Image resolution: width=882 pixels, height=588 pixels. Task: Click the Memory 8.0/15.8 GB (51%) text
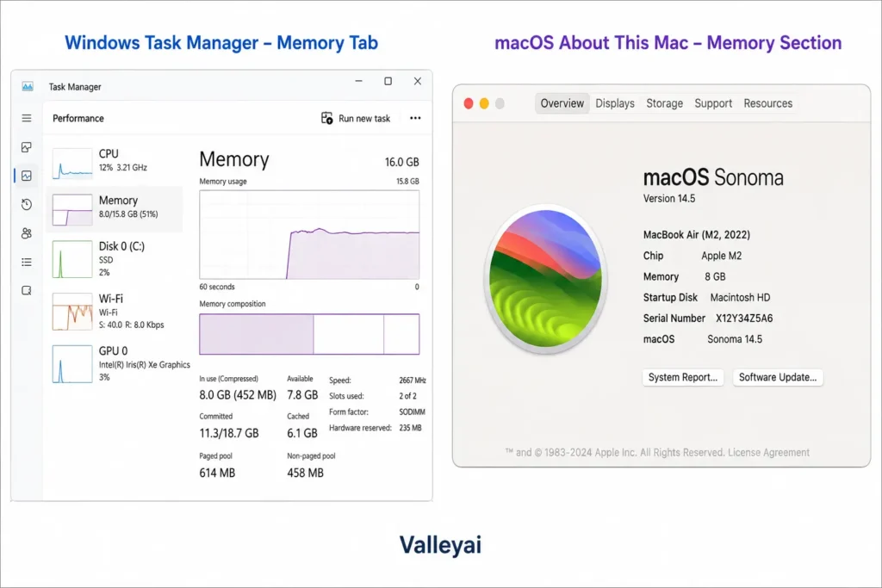tap(128, 214)
